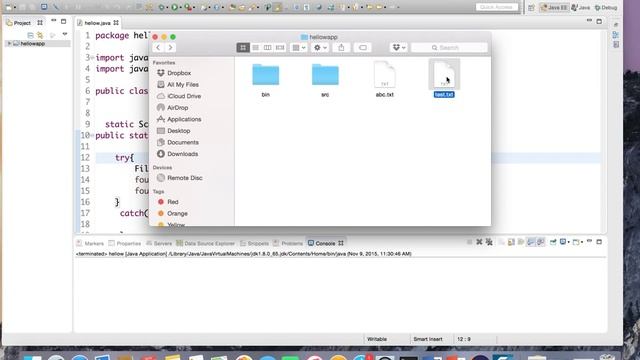Select the hellowapp project in Project view
640x360 pixels.
tap(32, 43)
